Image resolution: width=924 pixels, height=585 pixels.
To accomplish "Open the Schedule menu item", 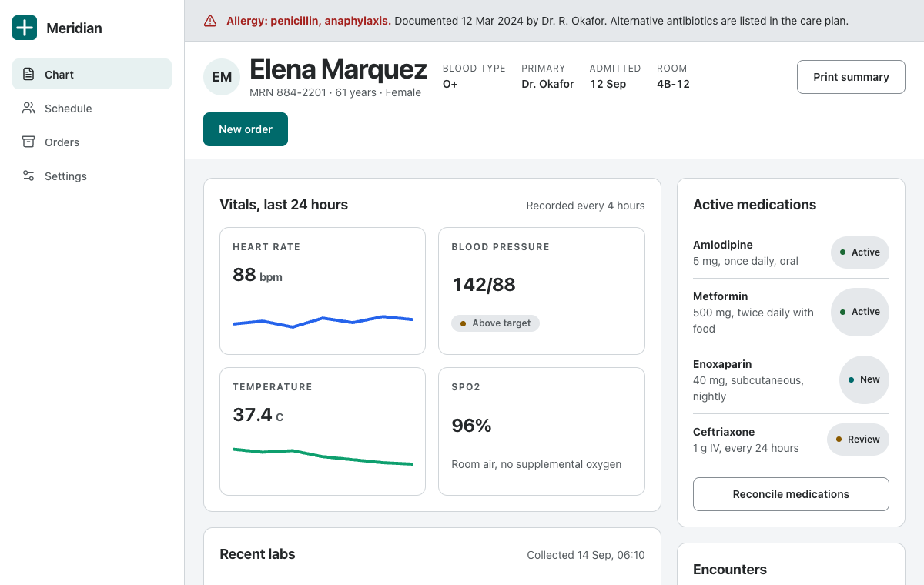I will coord(92,108).
